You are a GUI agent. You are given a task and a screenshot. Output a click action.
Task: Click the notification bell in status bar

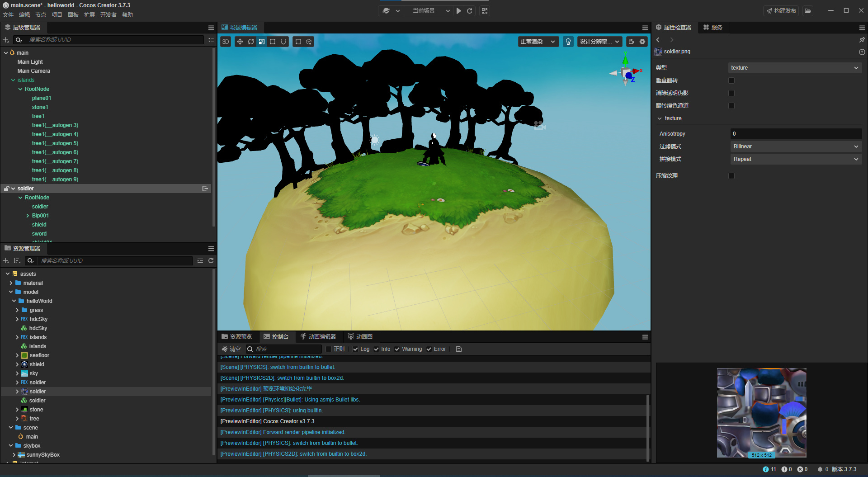(x=820, y=469)
